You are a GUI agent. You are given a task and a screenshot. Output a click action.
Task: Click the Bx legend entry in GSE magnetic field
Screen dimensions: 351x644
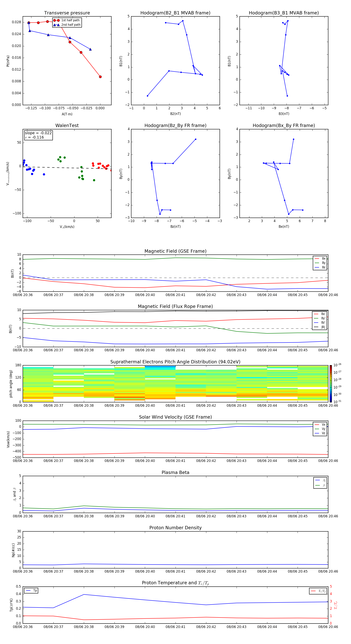320,259
